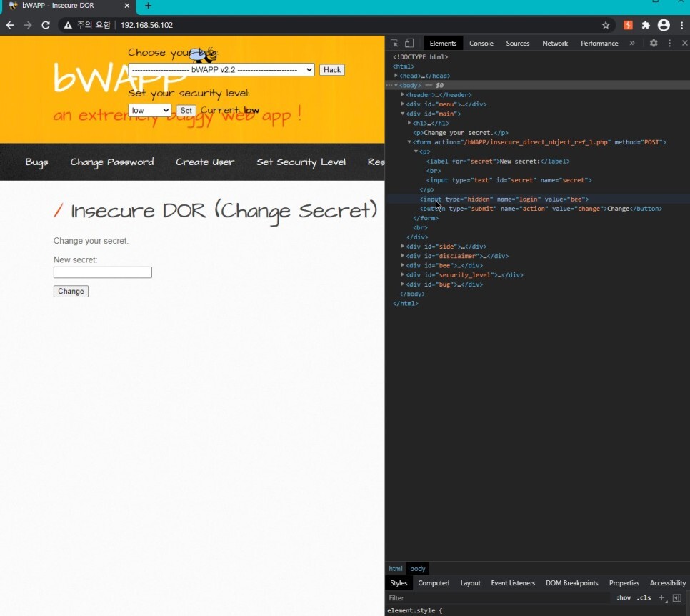The height and width of the screenshot is (616, 690).
Task: Open the DevTools customize three-dot menu
Action: click(x=669, y=43)
